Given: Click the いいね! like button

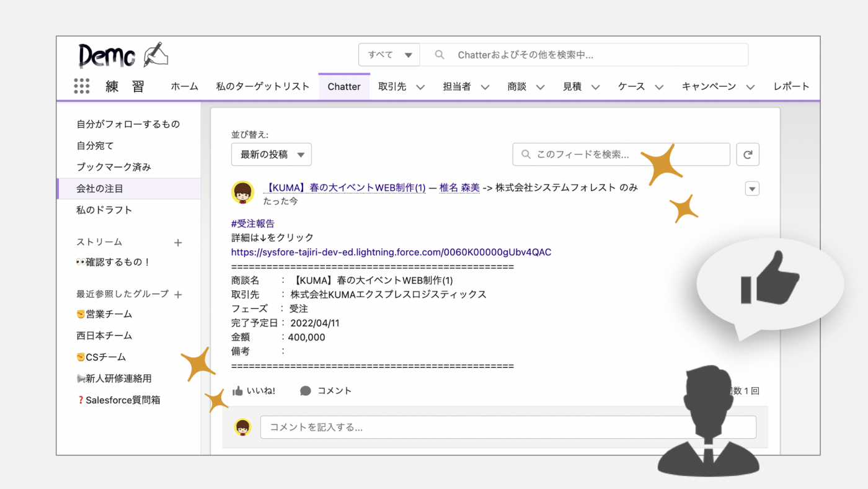Looking at the screenshot, I should (254, 391).
